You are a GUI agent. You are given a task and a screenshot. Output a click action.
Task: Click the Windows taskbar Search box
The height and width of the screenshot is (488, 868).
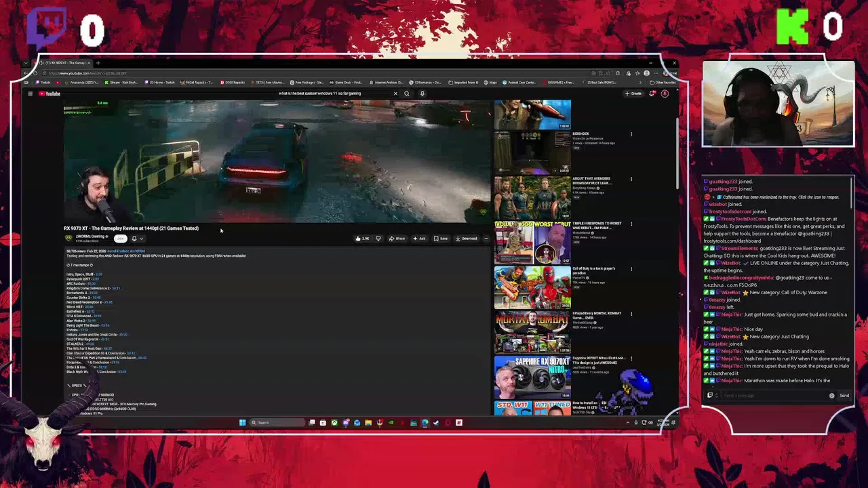[x=276, y=422]
